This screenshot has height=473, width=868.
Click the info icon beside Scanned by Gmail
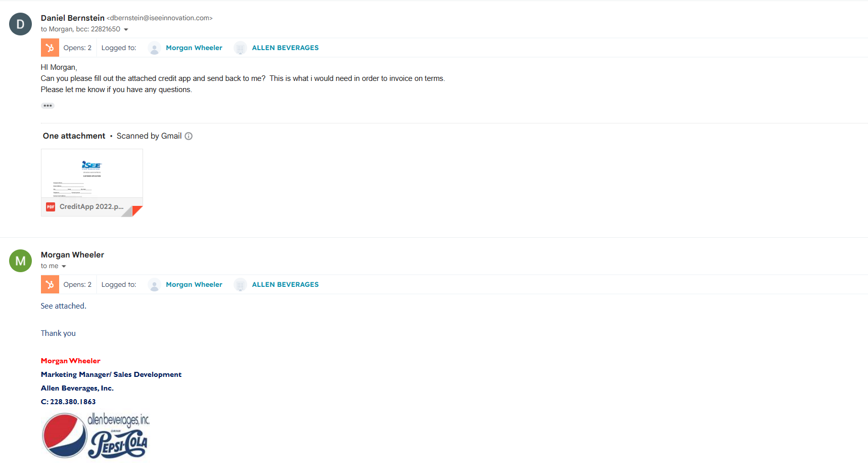[189, 136]
